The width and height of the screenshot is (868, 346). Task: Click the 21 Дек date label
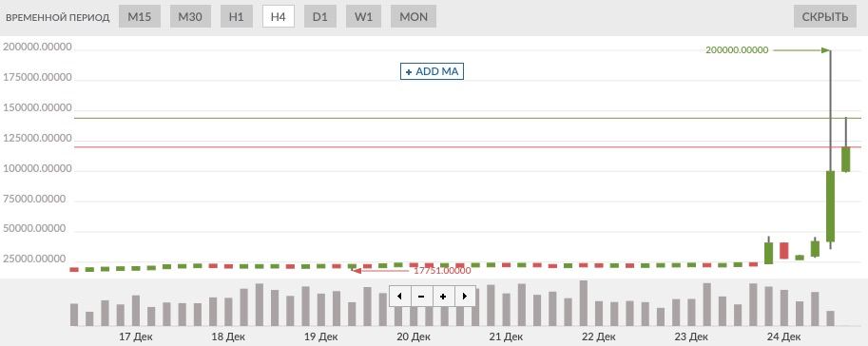pyautogui.click(x=506, y=336)
